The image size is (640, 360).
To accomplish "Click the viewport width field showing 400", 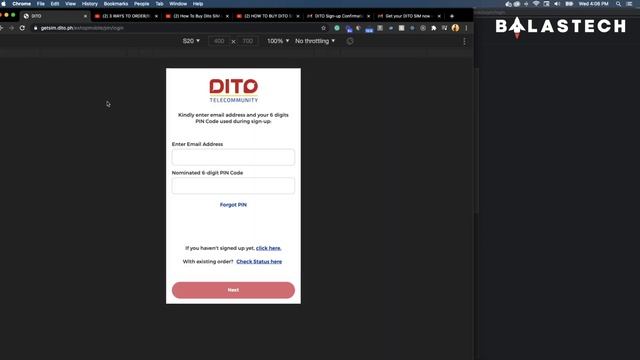I will pos(219,41).
